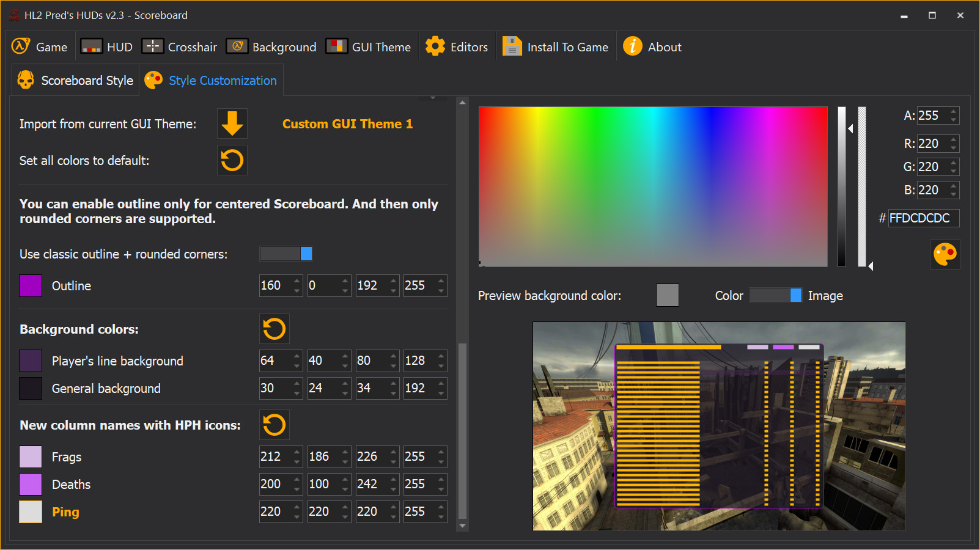
Task: Increment the General background alpha stepper
Action: pos(440,384)
